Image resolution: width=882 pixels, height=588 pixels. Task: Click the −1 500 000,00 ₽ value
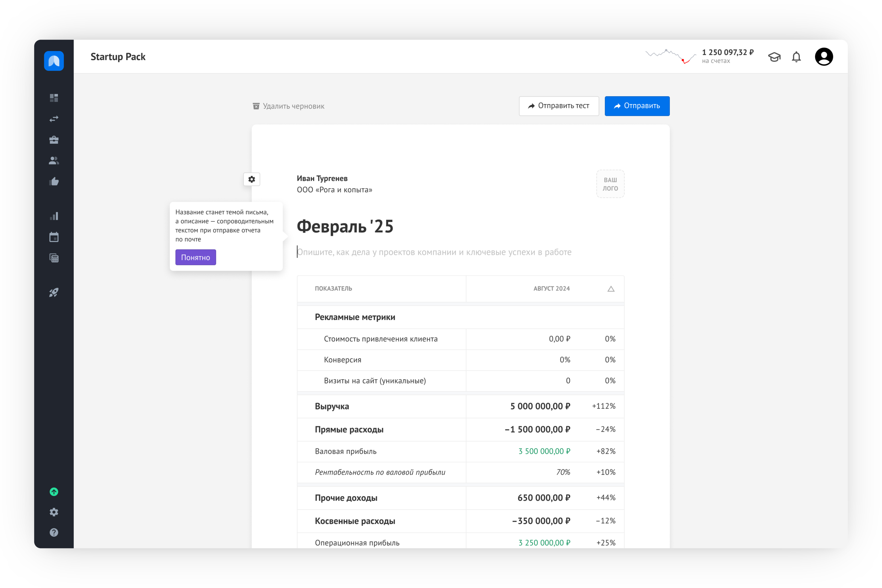537,430
